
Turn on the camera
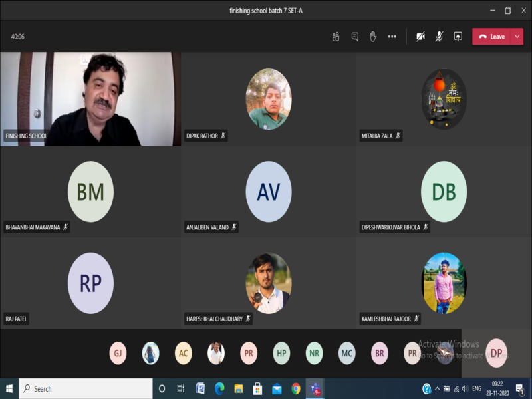pyautogui.click(x=420, y=37)
